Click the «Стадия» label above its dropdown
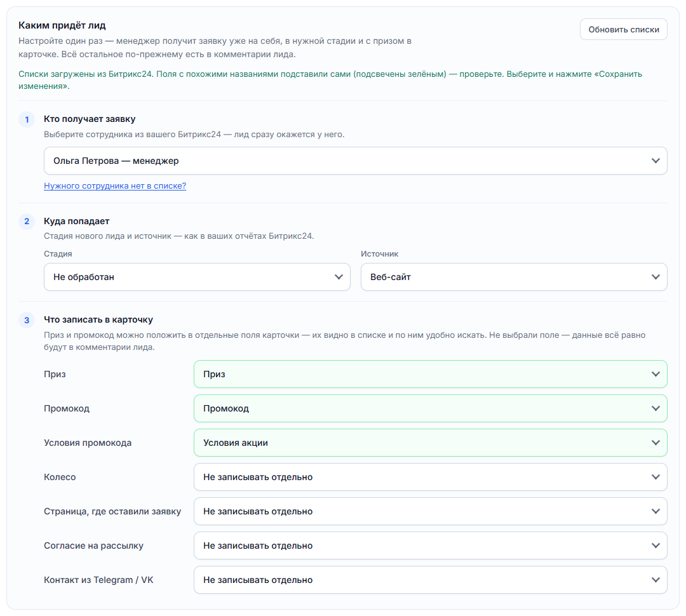Viewport: 686px width, 616px height. click(58, 254)
